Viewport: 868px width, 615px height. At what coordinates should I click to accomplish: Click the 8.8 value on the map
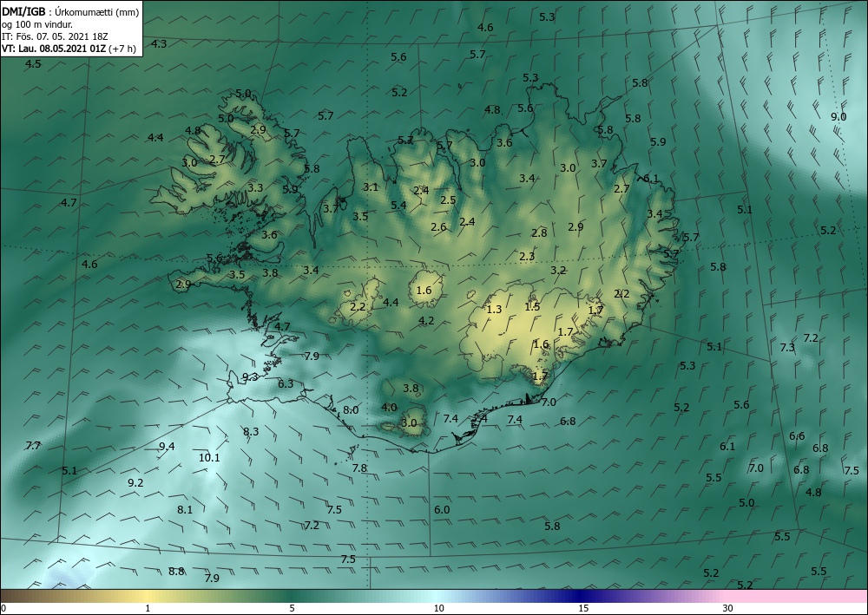pyautogui.click(x=176, y=572)
